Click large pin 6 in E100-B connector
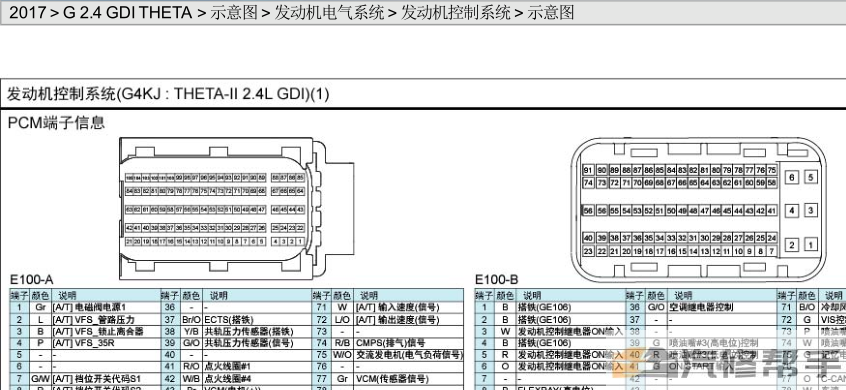 click(x=792, y=177)
